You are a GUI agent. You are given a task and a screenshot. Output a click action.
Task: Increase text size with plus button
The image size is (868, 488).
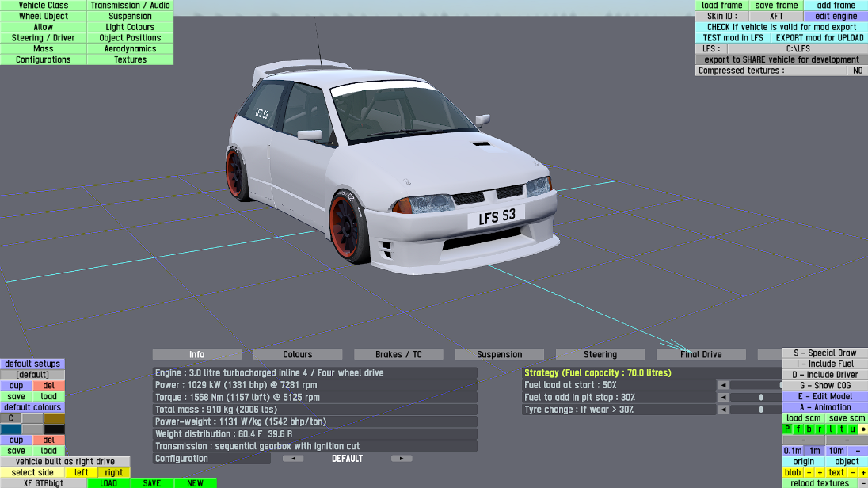click(863, 472)
